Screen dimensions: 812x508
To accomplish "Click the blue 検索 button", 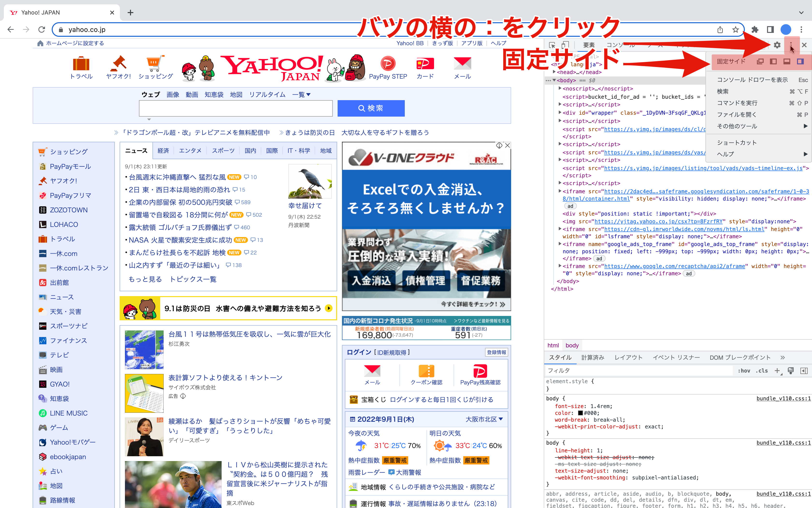I will click(x=371, y=108).
